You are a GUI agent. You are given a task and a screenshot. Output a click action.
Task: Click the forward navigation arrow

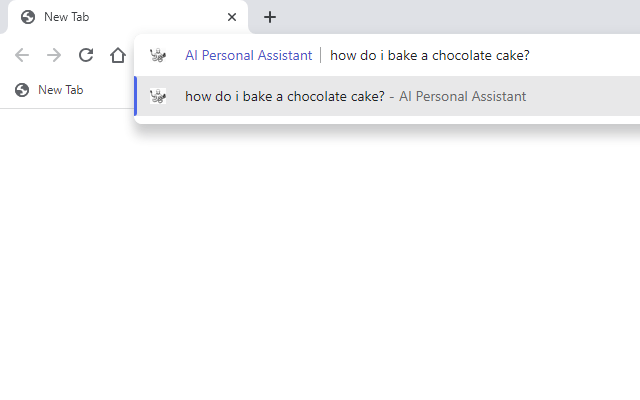[x=54, y=55]
